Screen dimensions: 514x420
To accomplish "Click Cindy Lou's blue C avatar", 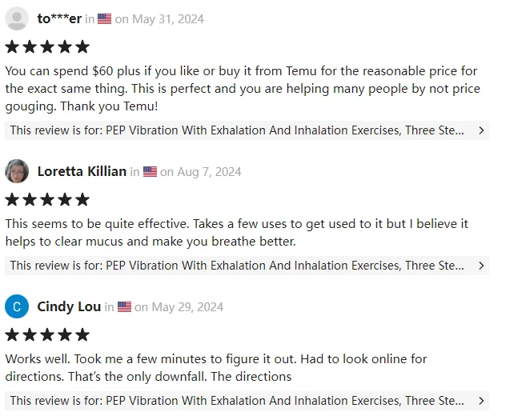I will click(17, 306).
